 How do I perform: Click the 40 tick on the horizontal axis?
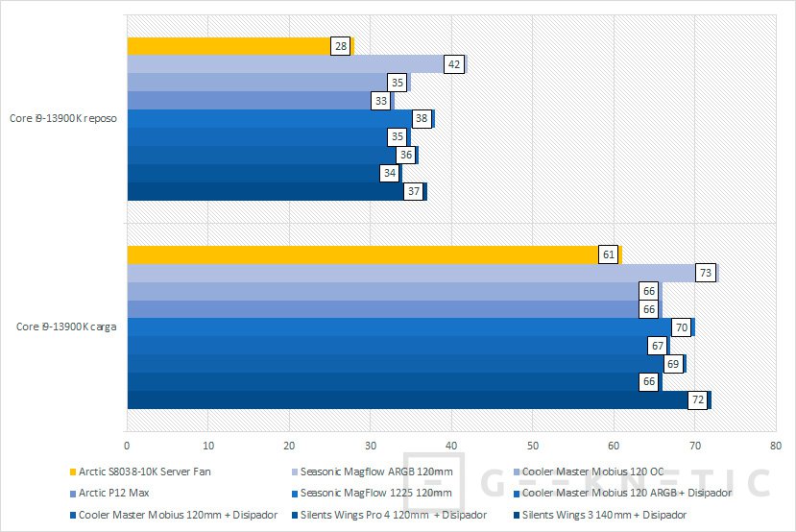[451, 446]
